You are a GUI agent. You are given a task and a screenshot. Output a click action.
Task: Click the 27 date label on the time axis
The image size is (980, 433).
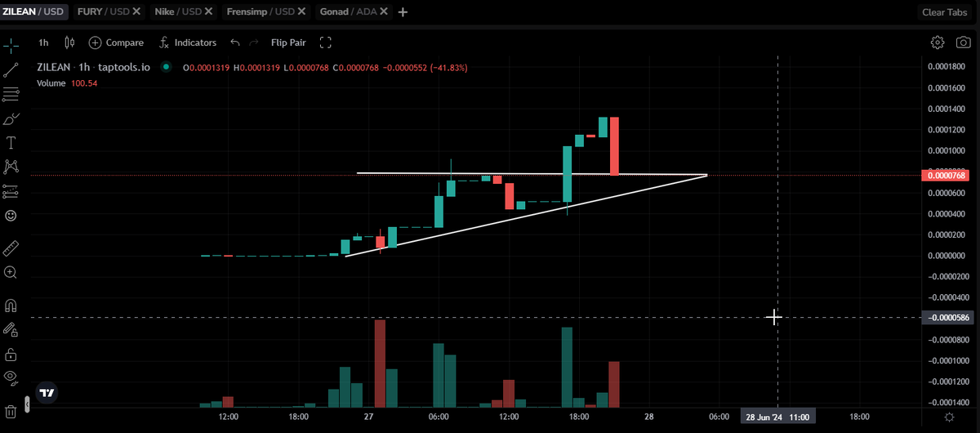368,417
